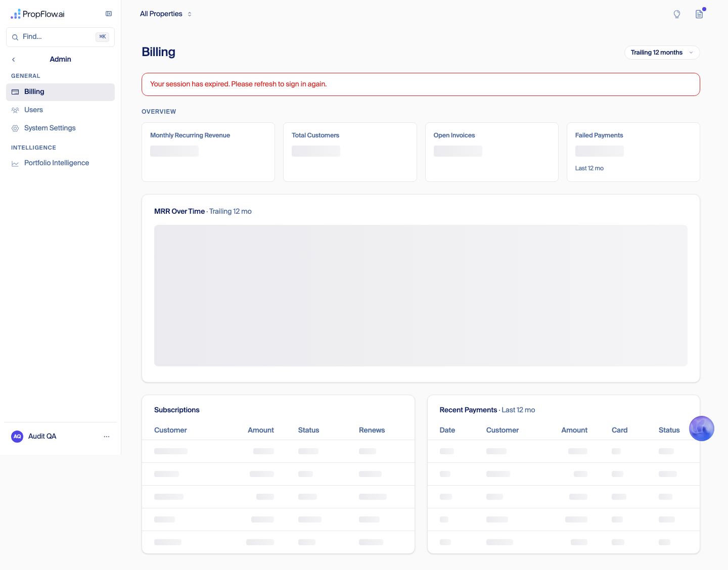This screenshot has height=570, width=728.
Task: Click the keyboard shortcut badge in Find
Action: click(102, 37)
